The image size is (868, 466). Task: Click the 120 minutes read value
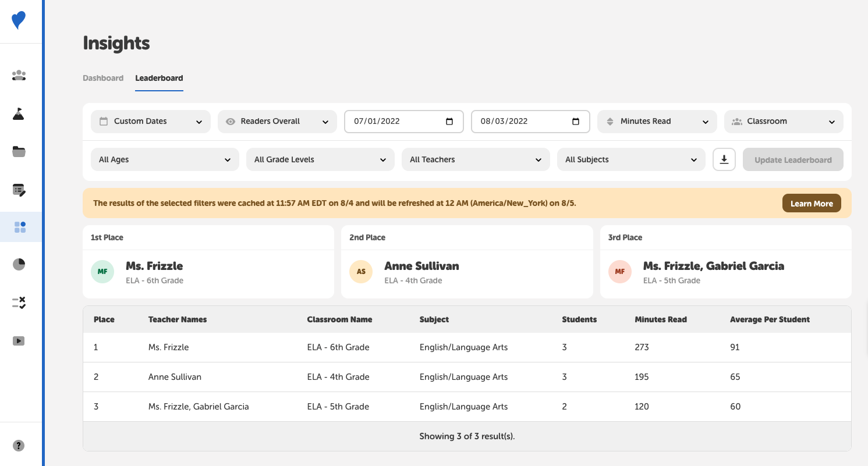point(642,407)
